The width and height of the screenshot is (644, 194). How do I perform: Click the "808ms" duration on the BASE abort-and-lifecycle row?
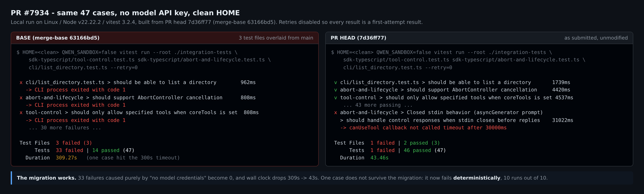[248, 97]
